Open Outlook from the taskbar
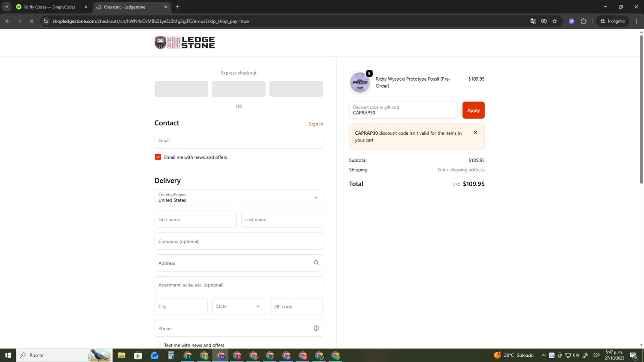This screenshot has height=362, width=644. click(x=155, y=355)
